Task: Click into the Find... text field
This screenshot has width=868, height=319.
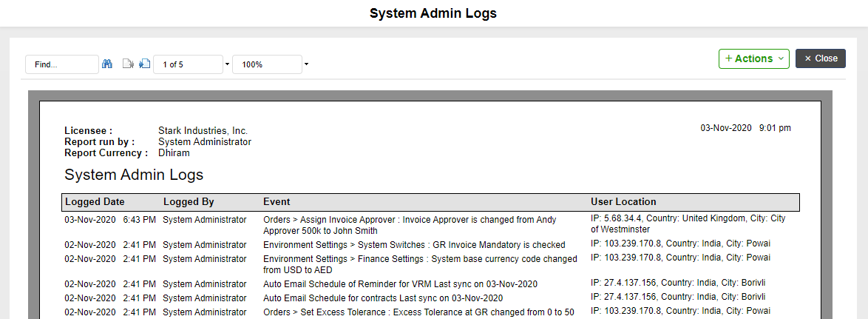Action: point(62,64)
